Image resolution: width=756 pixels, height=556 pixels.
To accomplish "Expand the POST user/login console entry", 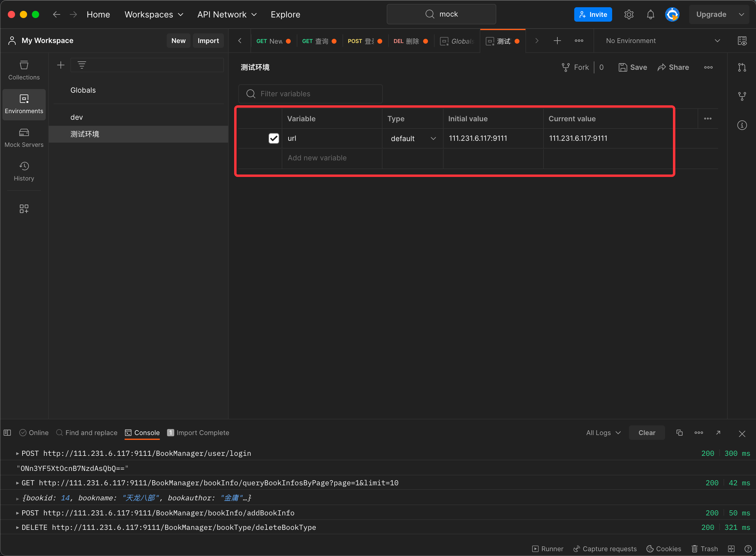I will click(x=17, y=453).
